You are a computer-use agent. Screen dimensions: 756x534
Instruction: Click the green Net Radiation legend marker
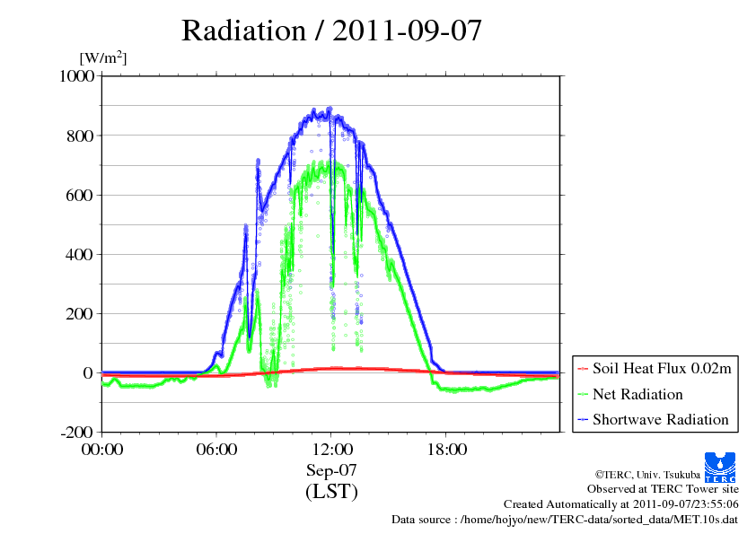pos(583,395)
